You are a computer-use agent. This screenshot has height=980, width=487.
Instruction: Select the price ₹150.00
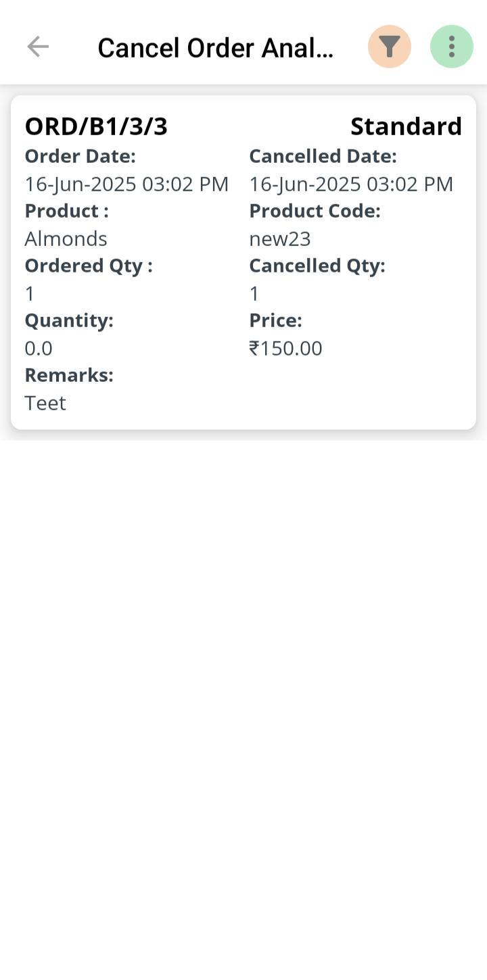tap(285, 348)
